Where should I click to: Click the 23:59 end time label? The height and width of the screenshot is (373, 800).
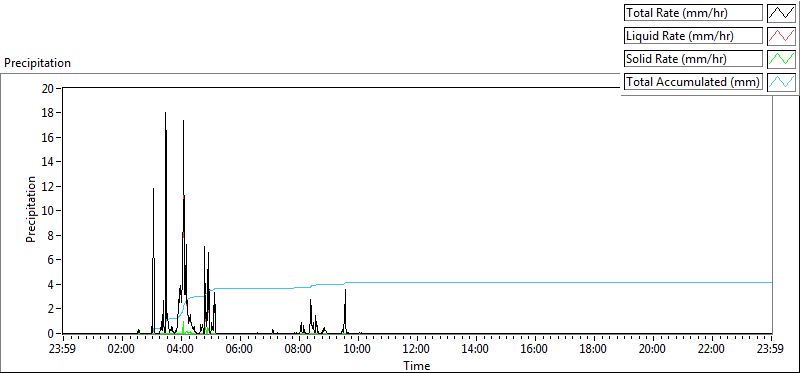tap(771, 350)
